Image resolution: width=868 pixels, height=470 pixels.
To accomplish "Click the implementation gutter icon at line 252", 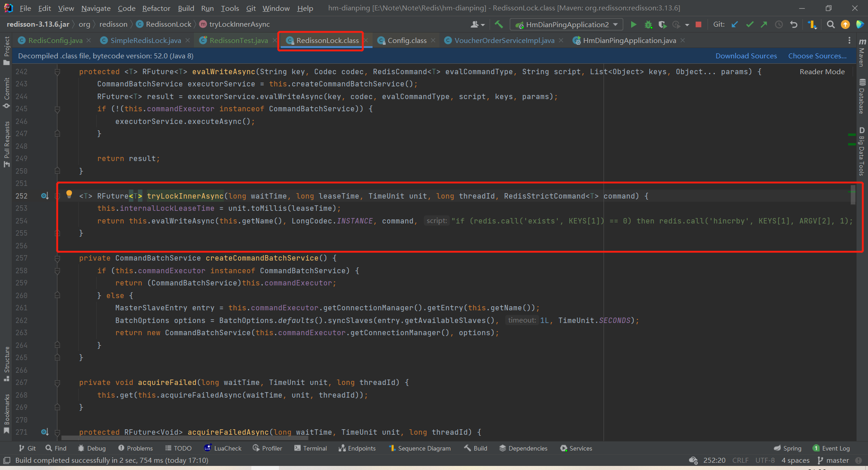I will click(45, 196).
